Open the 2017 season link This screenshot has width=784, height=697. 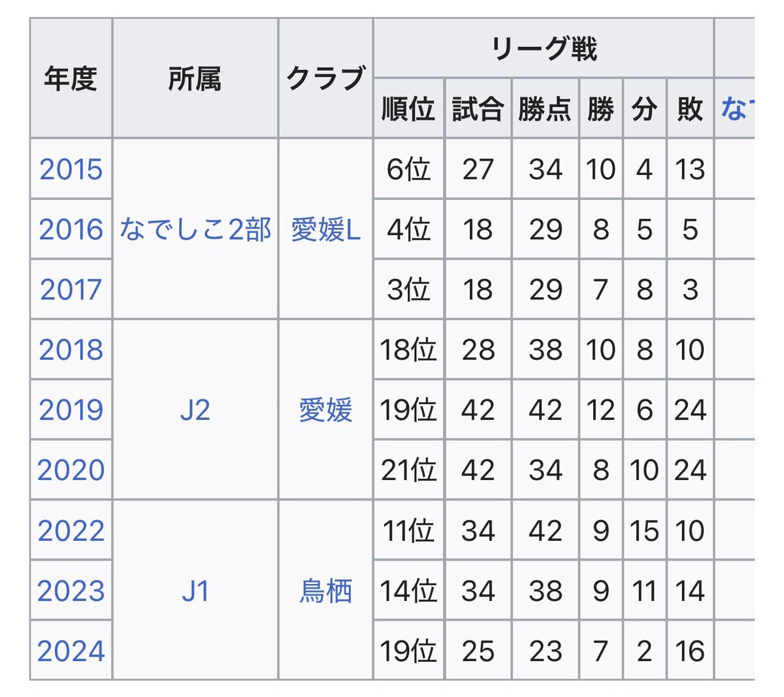pyautogui.click(x=71, y=289)
